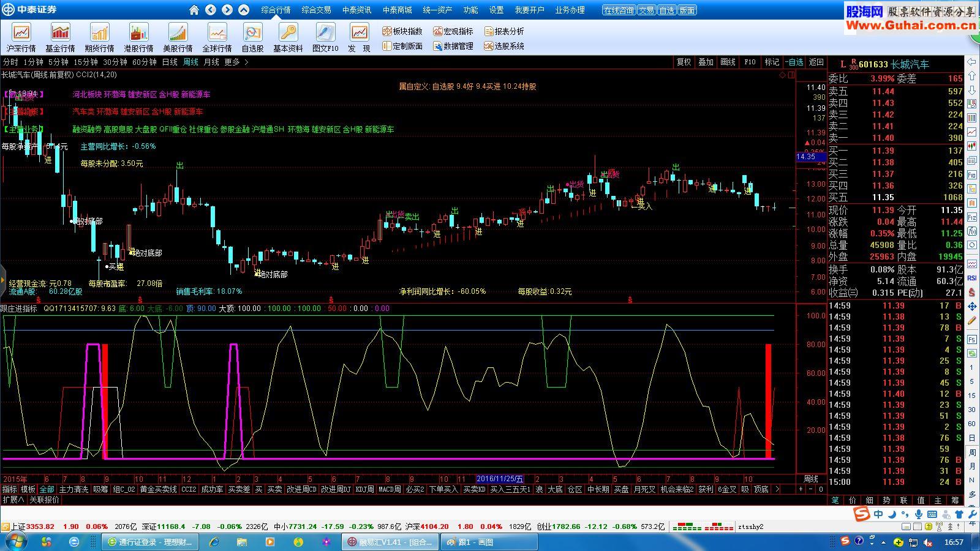Click down arrow icon in right sidebar
The image size is (980, 551).
click(972, 90)
